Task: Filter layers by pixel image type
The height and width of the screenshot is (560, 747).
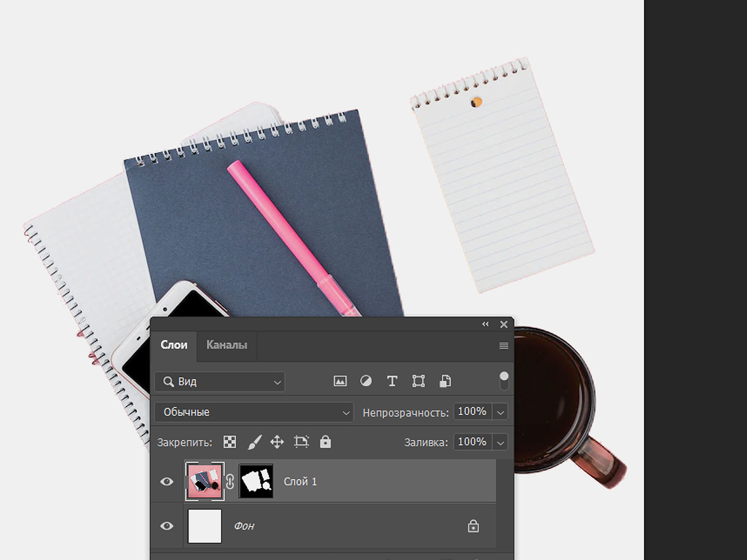Action: (340, 382)
